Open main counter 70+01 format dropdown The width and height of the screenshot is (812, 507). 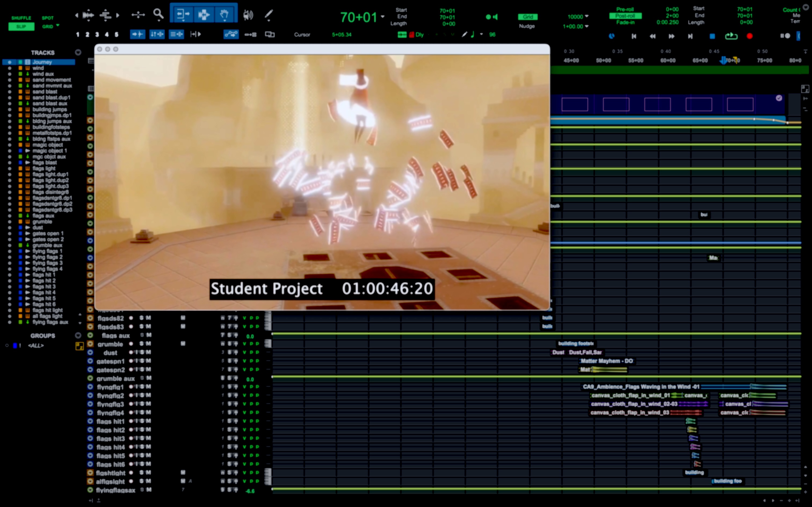pos(383,16)
